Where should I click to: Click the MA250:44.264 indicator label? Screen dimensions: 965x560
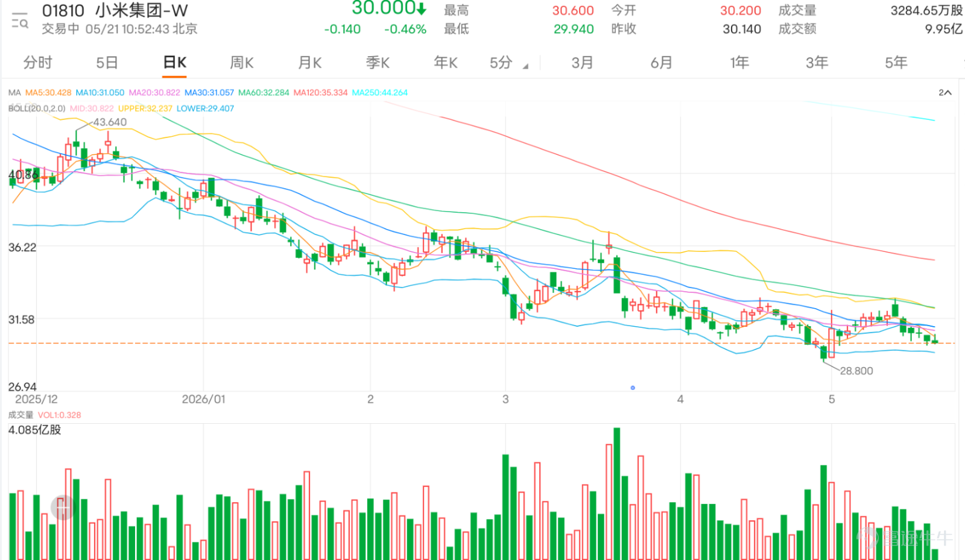point(380,93)
